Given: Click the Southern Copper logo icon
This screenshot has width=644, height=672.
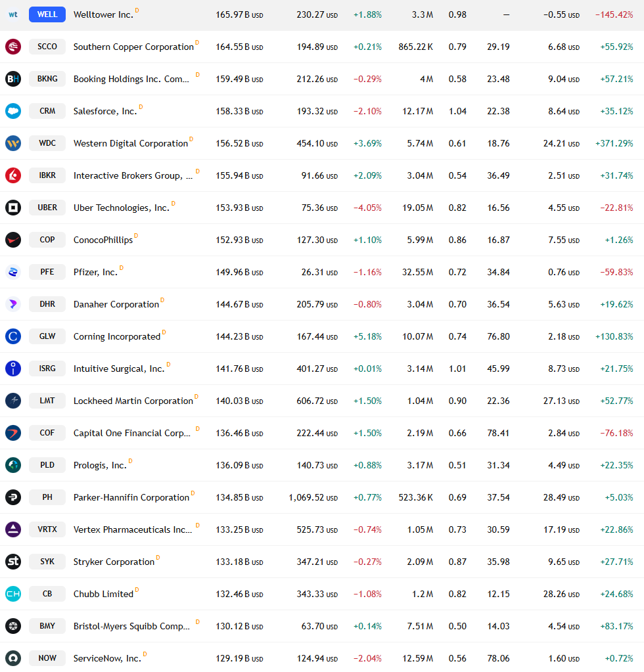Looking at the screenshot, I should [x=13, y=47].
